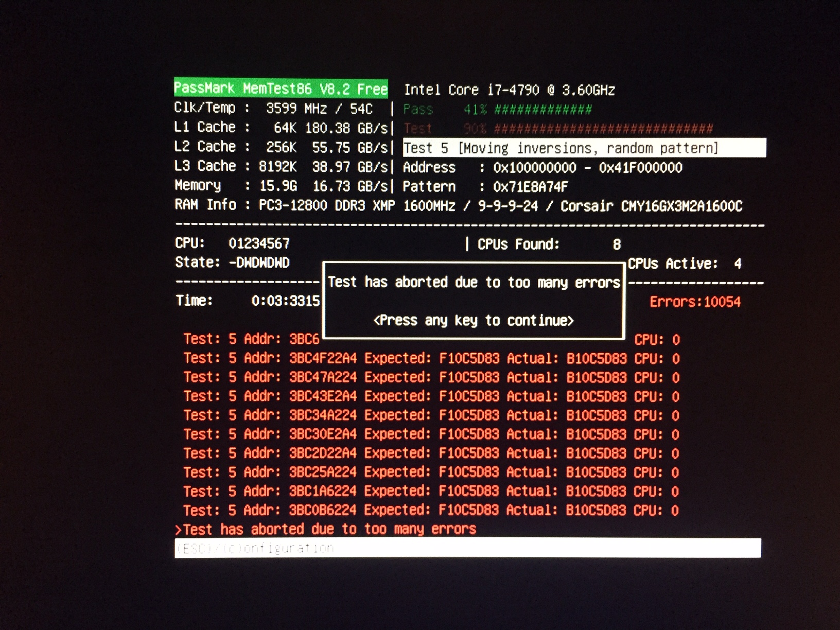840x630 pixels.
Task: Select error row with address 3BC0B6224
Action: coord(431,510)
